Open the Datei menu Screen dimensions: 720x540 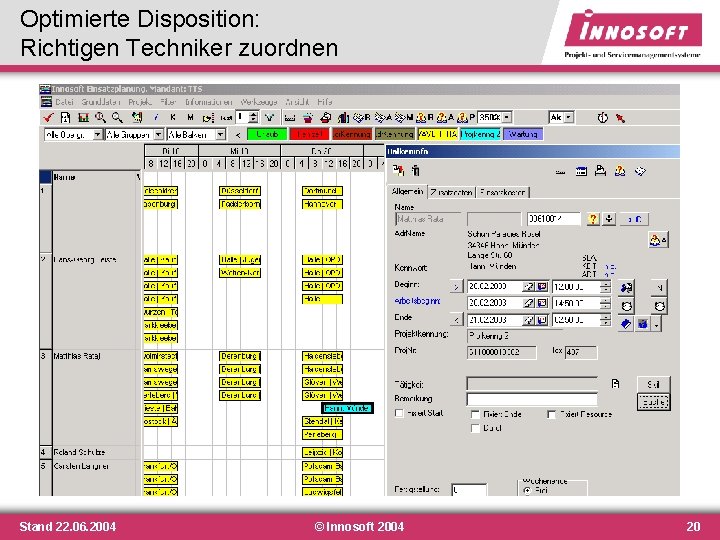64,102
